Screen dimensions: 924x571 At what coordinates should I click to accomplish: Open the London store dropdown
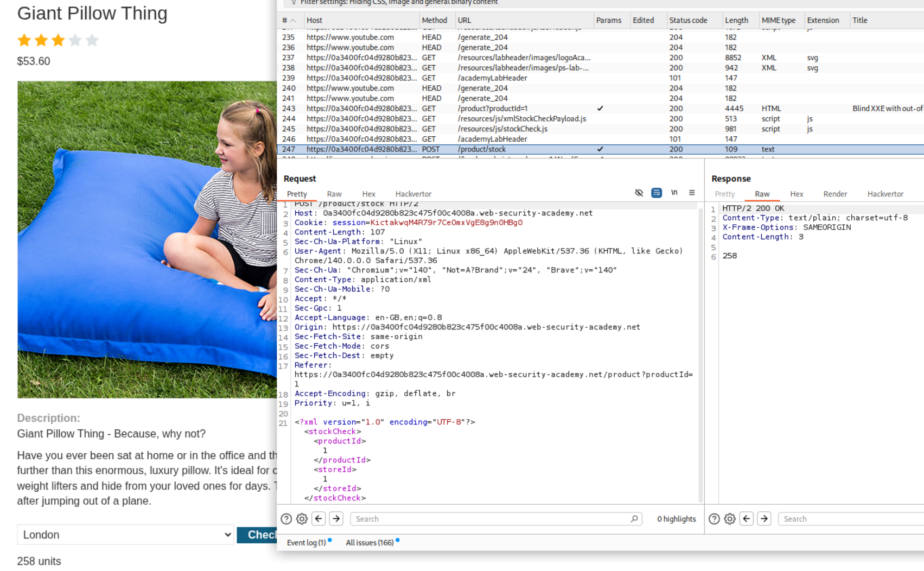(x=125, y=535)
